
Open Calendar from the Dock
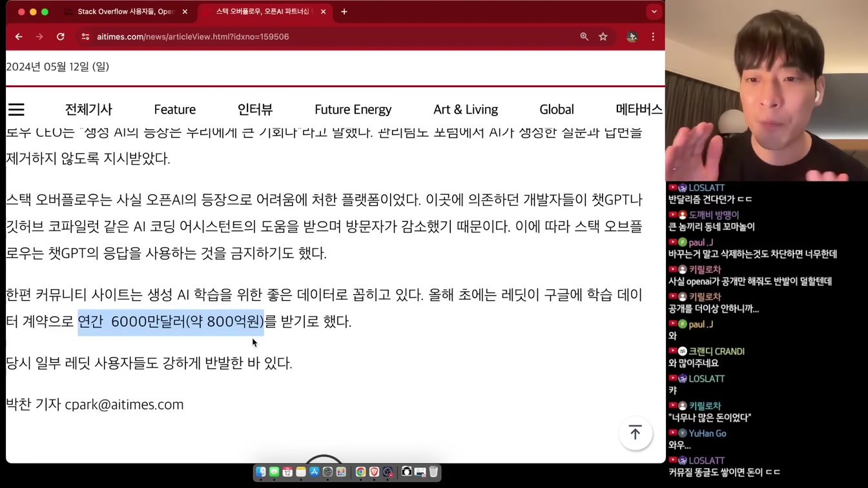click(x=287, y=472)
